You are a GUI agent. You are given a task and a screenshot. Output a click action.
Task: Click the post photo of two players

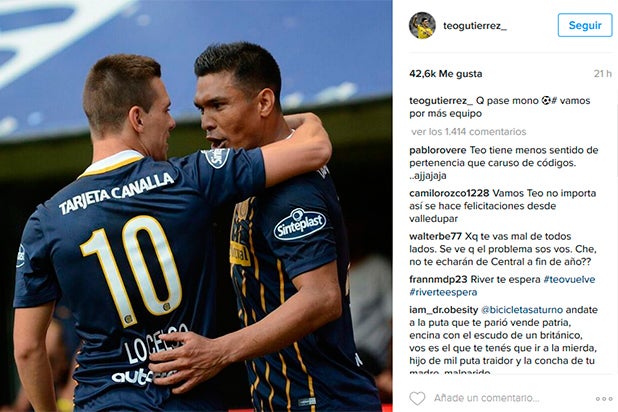[x=196, y=206]
